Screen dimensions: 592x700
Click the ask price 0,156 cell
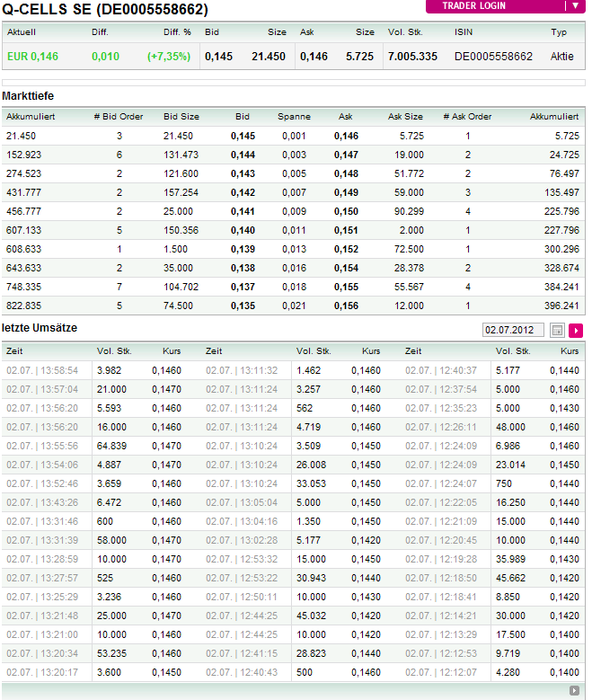click(x=346, y=306)
